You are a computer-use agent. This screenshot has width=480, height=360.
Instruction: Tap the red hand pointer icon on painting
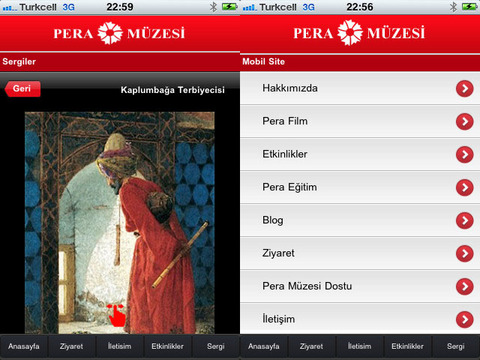tap(116, 315)
